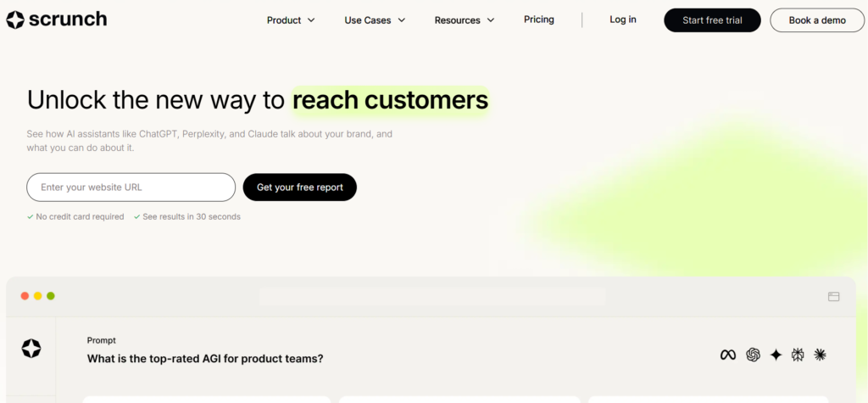The height and width of the screenshot is (403, 868).
Task: Select the ChatGPT swirl icon
Action: (753, 355)
